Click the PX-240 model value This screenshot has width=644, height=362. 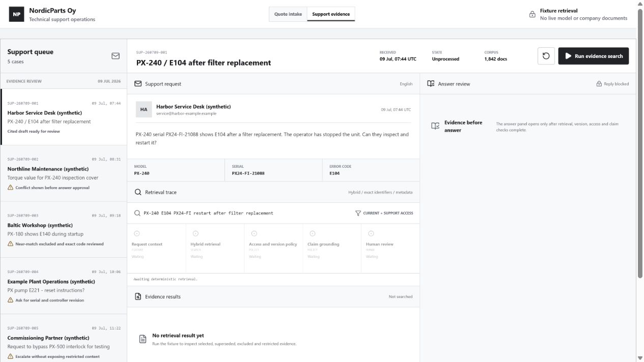tap(142, 173)
